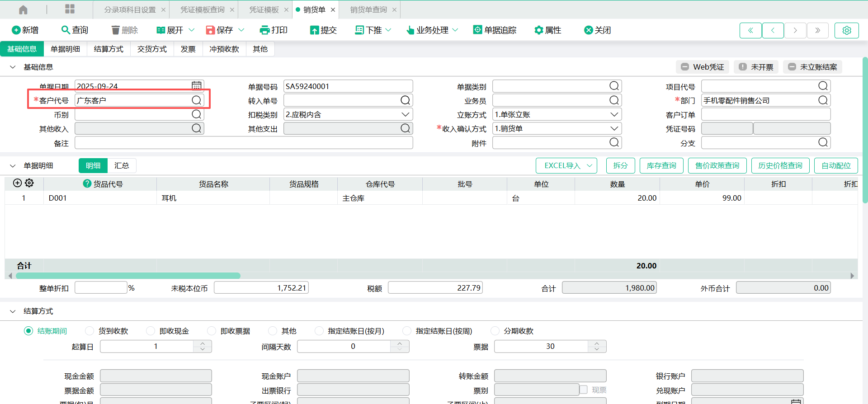Click the 业务处理 toolbar button
This screenshot has width=868, height=404.
coord(427,30)
